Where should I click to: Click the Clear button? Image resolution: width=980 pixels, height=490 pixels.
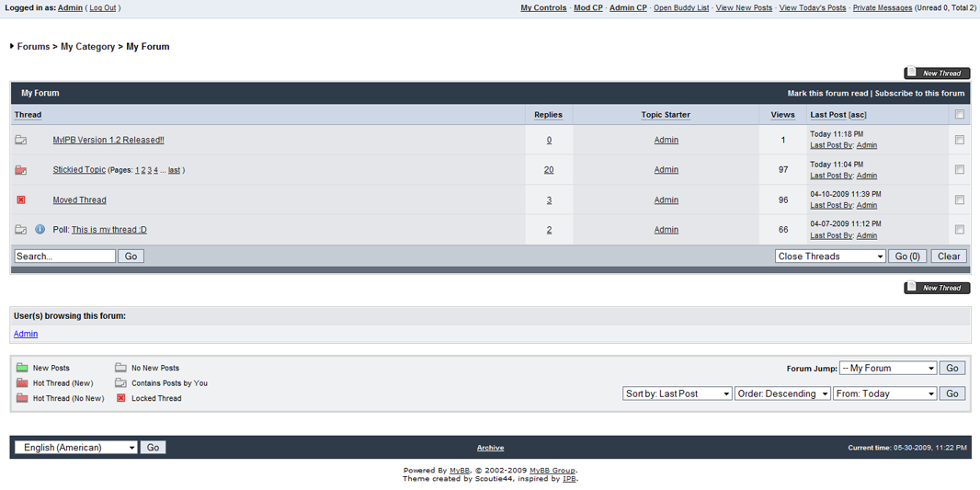click(949, 256)
